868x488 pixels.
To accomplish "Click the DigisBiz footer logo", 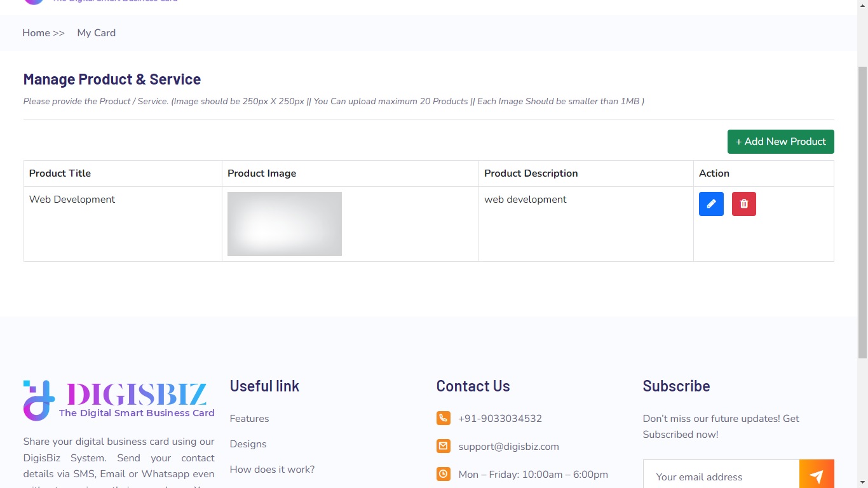I will pyautogui.click(x=119, y=400).
